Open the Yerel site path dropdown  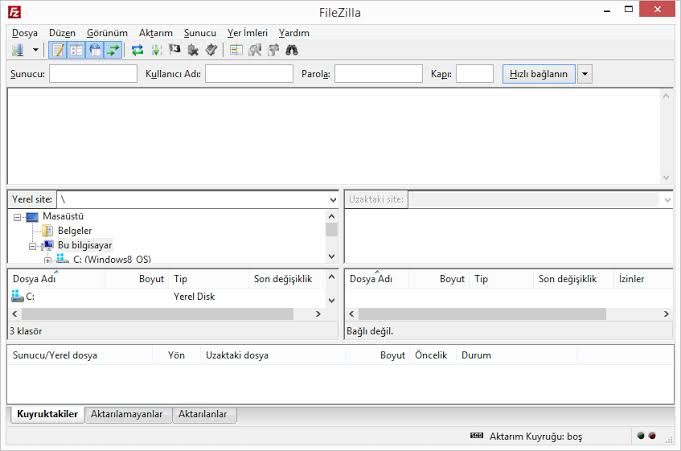(x=333, y=200)
